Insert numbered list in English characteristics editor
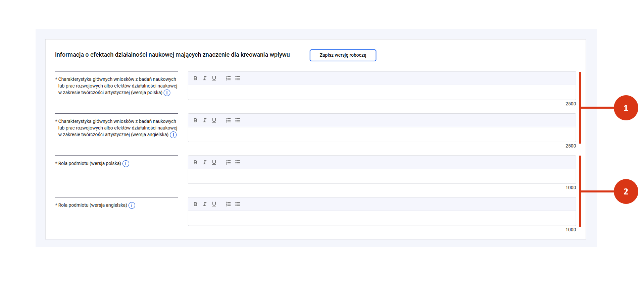The height and width of the screenshot is (284, 644). [228, 120]
